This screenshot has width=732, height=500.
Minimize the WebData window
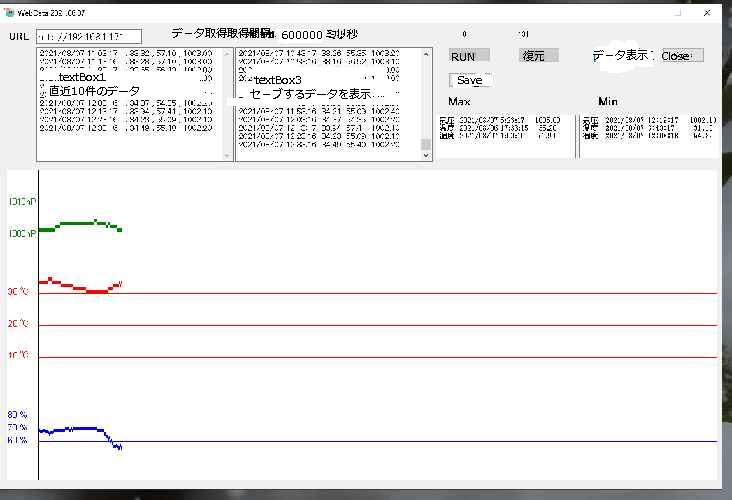pyautogui.click(x=651, y=13)
